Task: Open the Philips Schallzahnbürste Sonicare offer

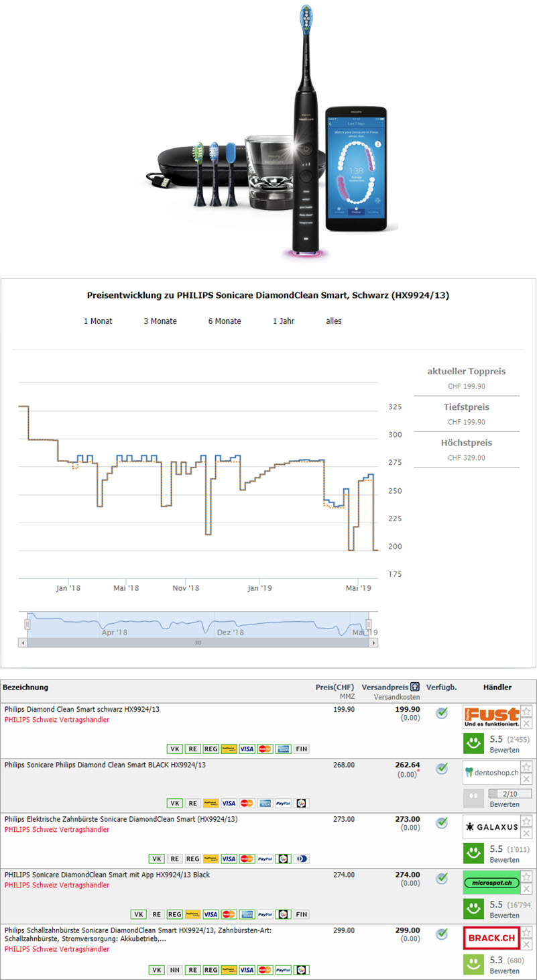Action: pos(138,934)
